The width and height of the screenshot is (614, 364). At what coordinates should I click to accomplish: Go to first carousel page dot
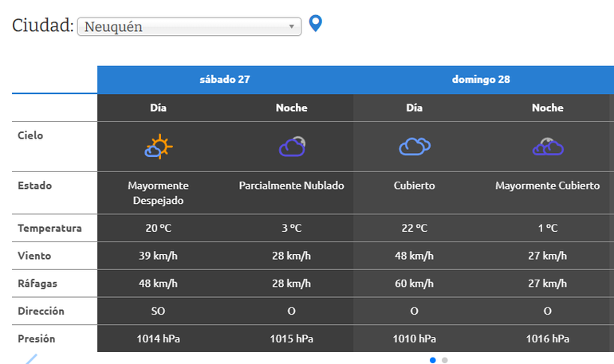[x=433, y=360]
